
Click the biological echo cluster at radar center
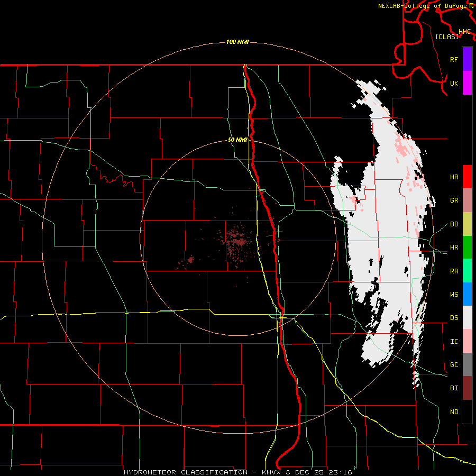coord(237,241)
